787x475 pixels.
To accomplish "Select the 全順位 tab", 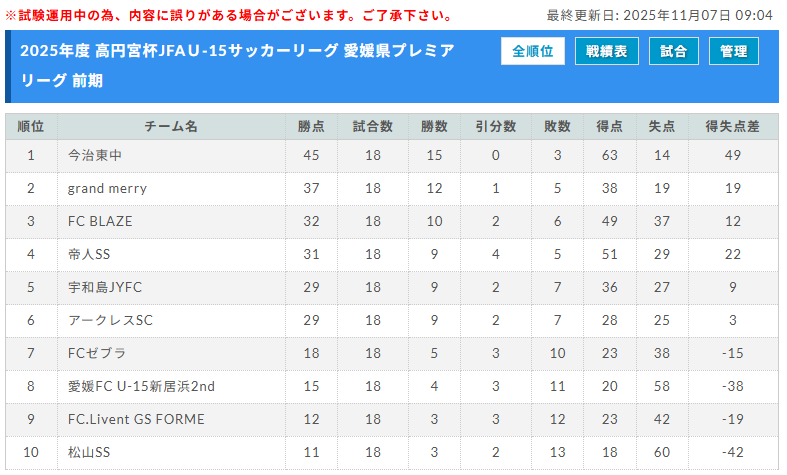I will pos(533,52).
